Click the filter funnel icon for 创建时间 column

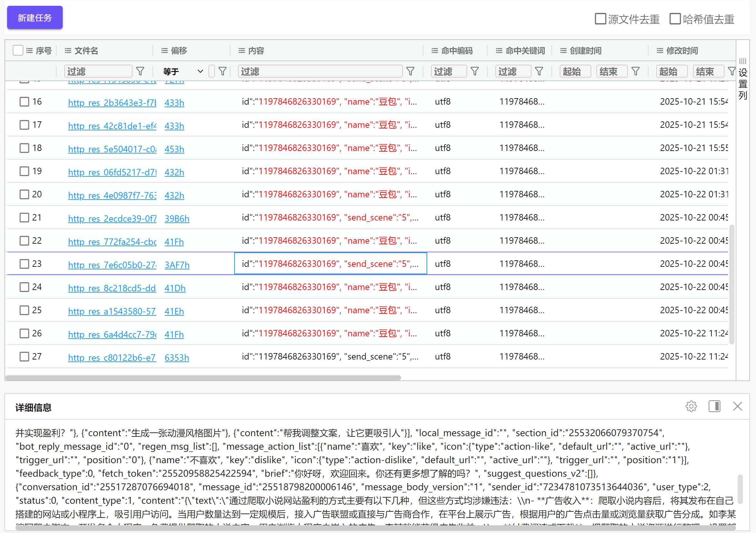point(635,71)
